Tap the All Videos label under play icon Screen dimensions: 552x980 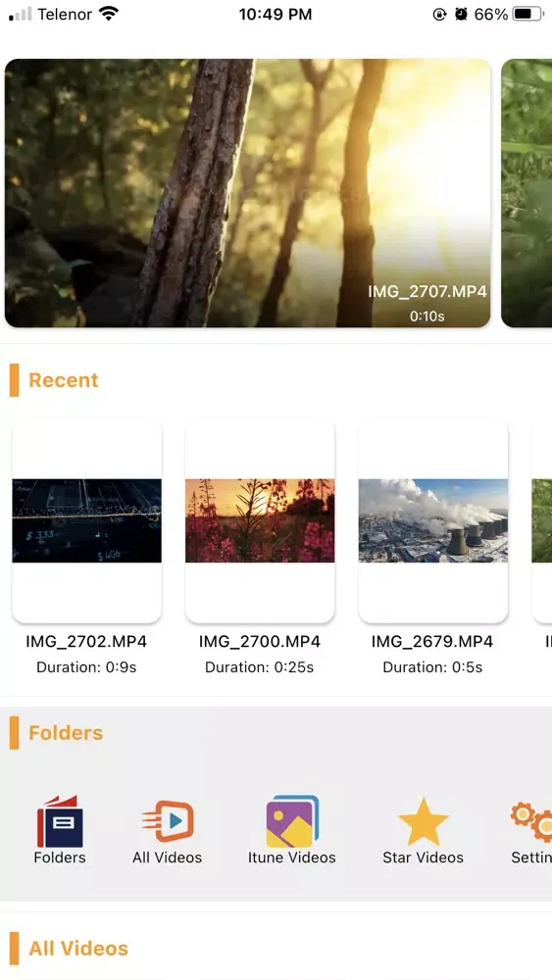(x=168, y=857)
